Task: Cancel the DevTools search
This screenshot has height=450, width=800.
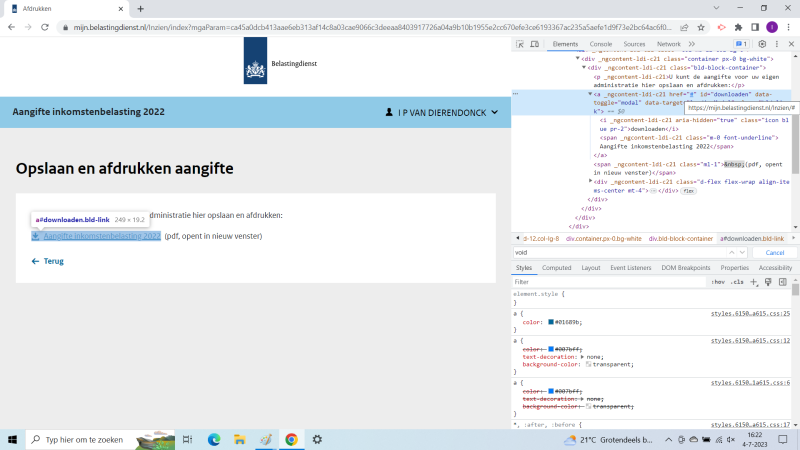Action: tap(773, 253)
